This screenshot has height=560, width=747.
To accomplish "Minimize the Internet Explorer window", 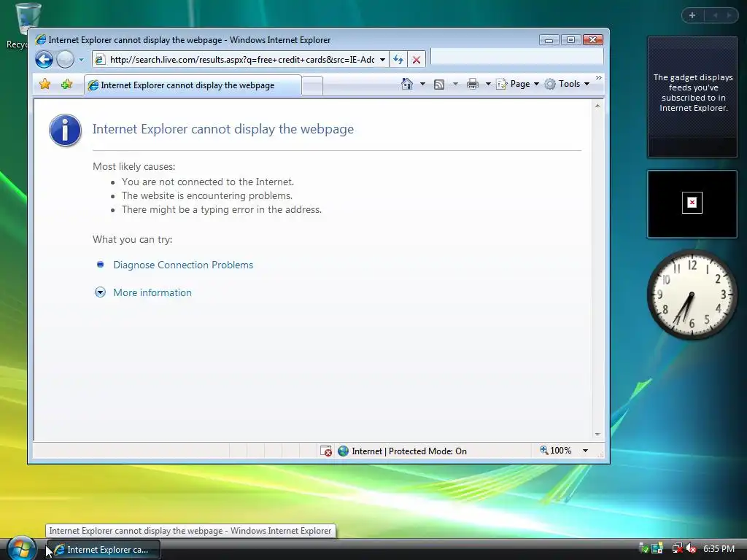I will point(549,40).
